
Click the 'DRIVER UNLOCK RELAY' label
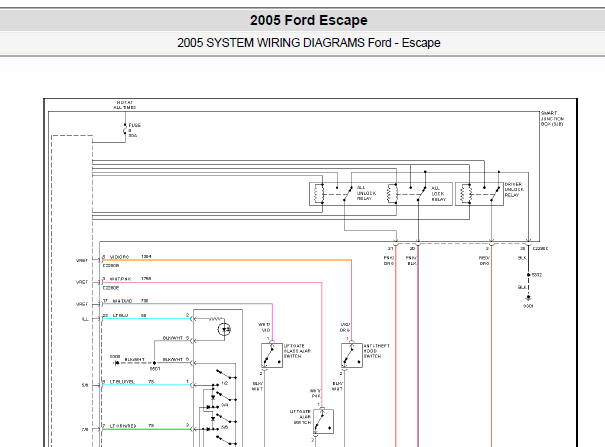(513, 190)
